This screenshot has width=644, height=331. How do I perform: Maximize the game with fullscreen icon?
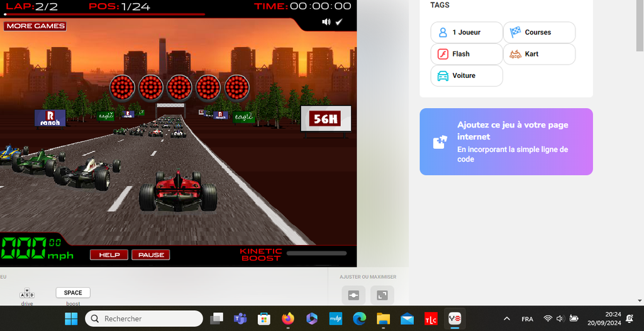click(382, 295)
